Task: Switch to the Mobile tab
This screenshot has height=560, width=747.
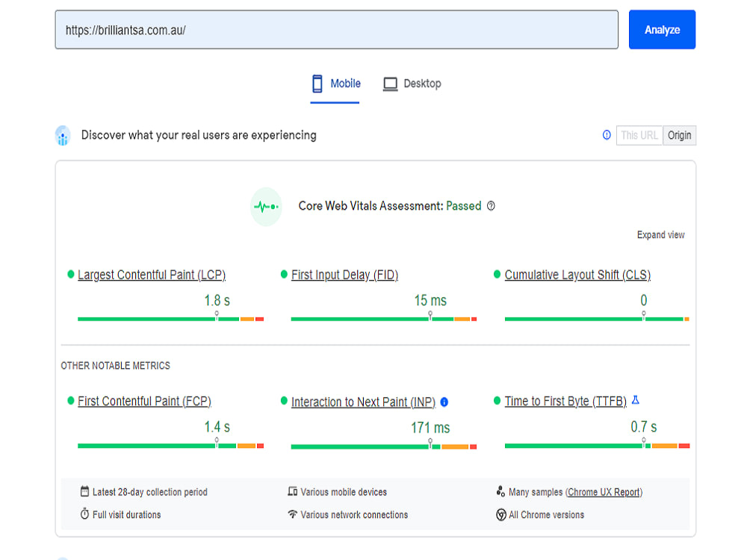Action: coord(335,84)
